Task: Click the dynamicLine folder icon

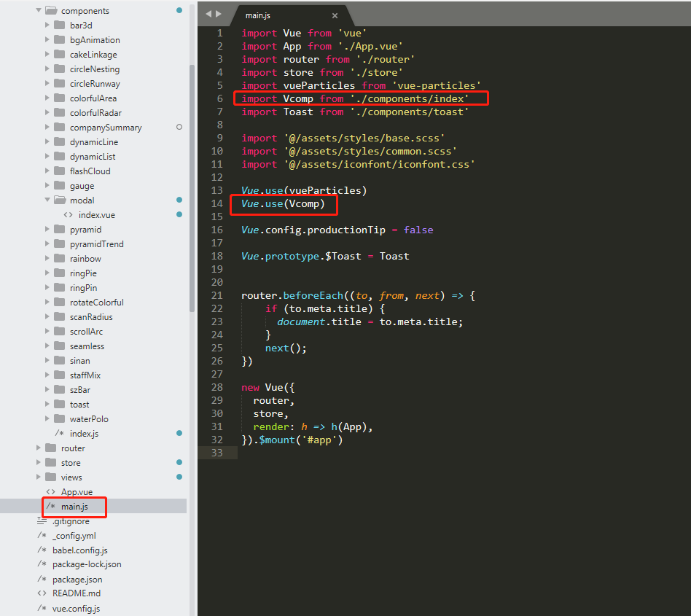Action: [60, 141]
